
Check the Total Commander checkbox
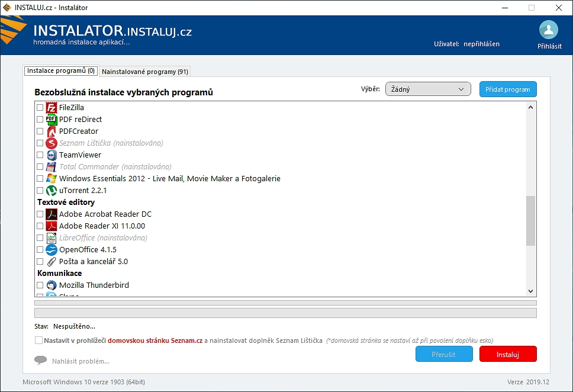[40, 167]
